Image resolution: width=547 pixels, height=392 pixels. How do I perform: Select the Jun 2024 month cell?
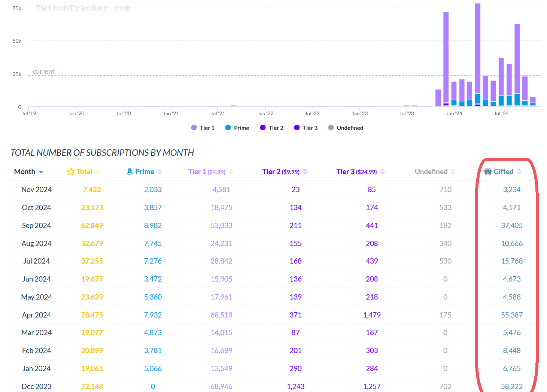[x=37, y=279]
